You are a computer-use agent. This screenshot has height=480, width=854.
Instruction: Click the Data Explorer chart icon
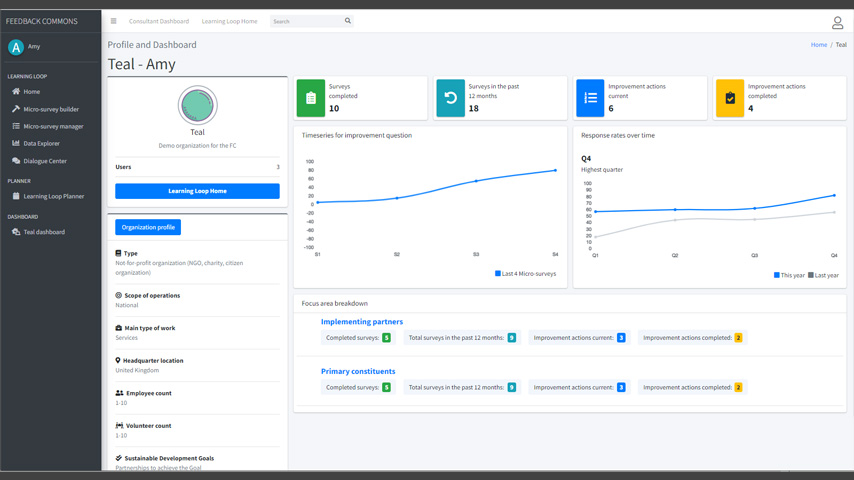[16, 143]
